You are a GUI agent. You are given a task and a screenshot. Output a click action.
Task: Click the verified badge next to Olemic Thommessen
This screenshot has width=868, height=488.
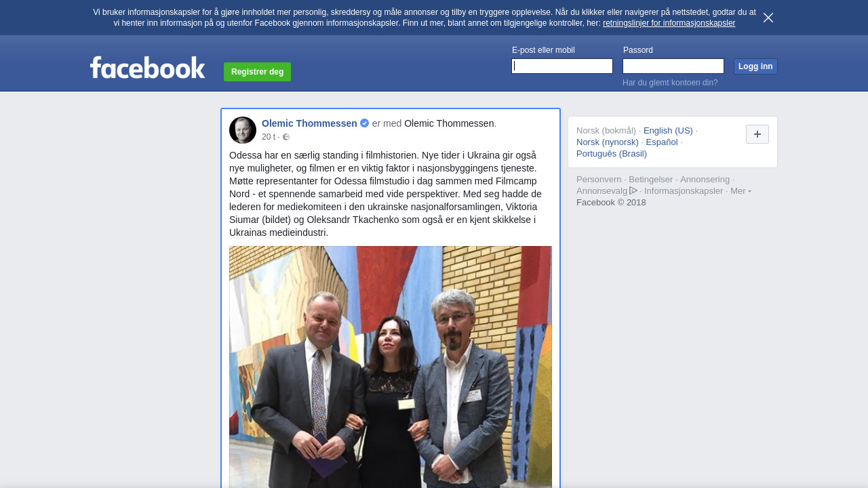[364, 123]
